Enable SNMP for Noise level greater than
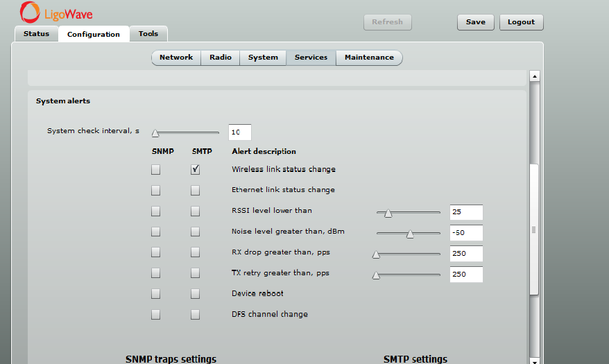This screenshot has height=364, width=609. pos(156,232)
